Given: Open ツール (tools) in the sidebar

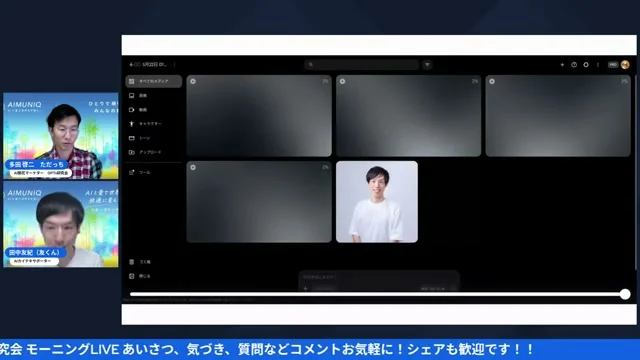Looking at the screenshot, I should coord(154,173).
